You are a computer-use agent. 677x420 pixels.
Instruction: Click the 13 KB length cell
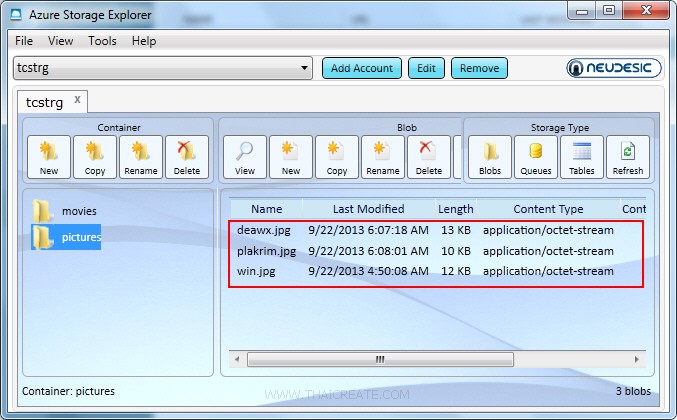pos(456,230)
